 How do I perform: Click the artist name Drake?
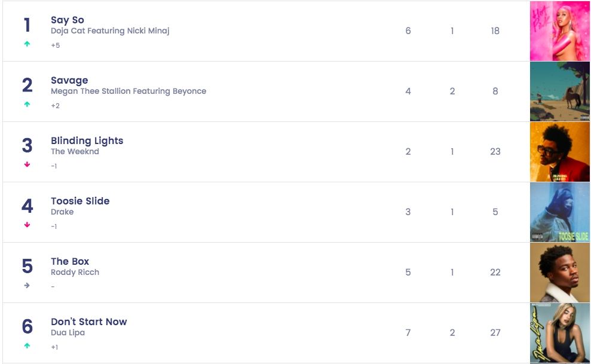[62, 212]
